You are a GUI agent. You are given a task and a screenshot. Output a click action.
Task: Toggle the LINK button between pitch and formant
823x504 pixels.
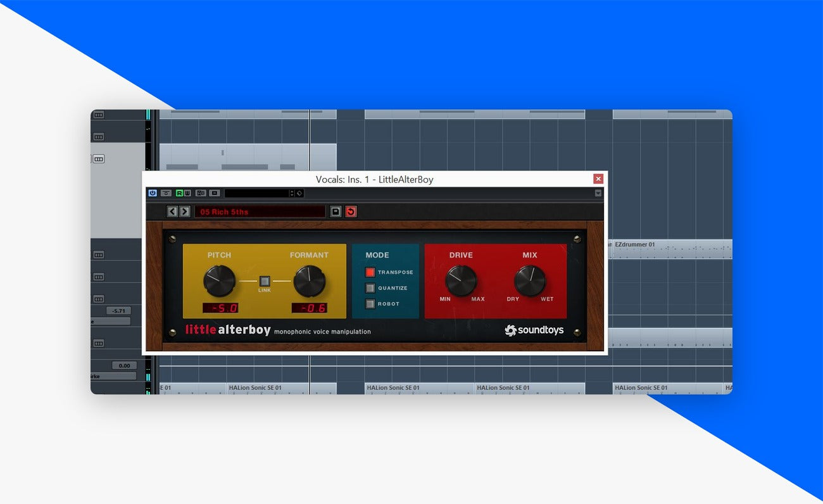point(265,281)
